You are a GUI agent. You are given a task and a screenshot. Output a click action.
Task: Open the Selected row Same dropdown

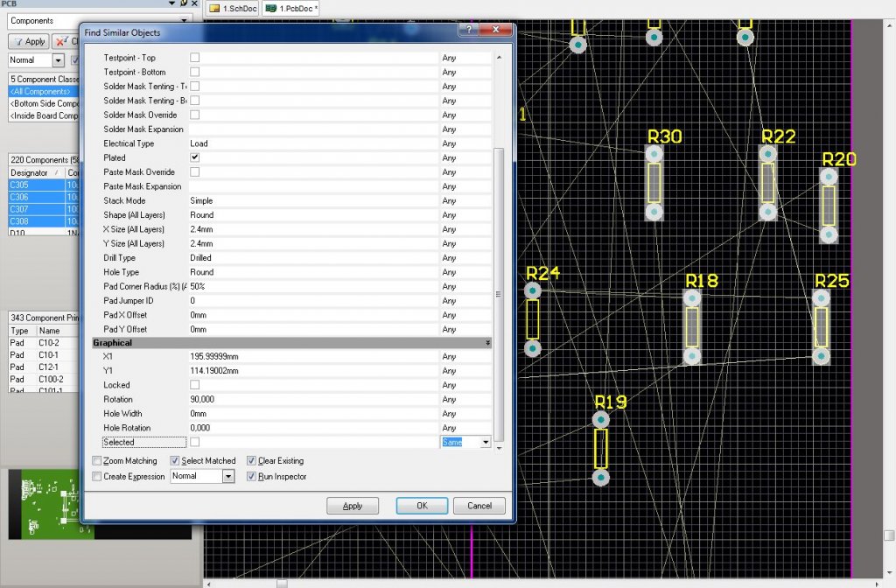click(x=486, y=442)
